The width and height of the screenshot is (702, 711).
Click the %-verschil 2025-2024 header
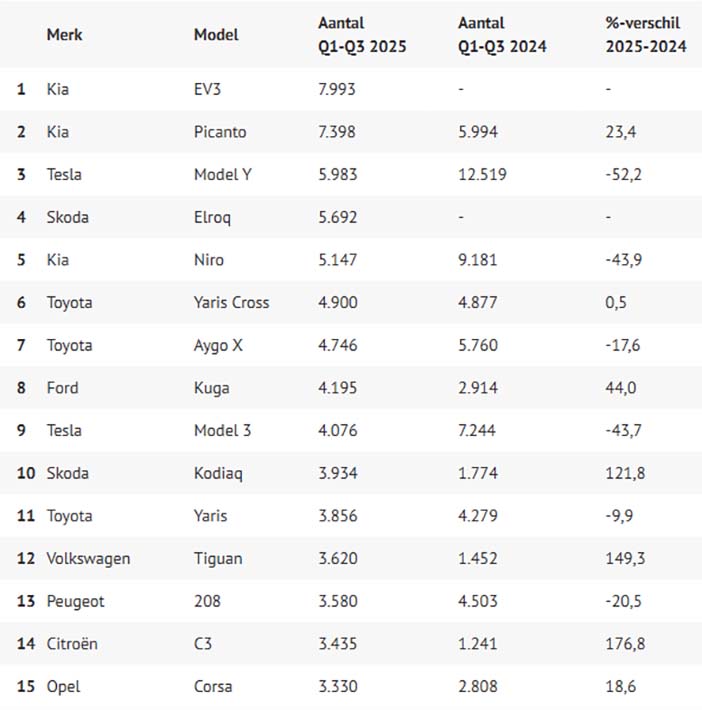click(646, 34)
